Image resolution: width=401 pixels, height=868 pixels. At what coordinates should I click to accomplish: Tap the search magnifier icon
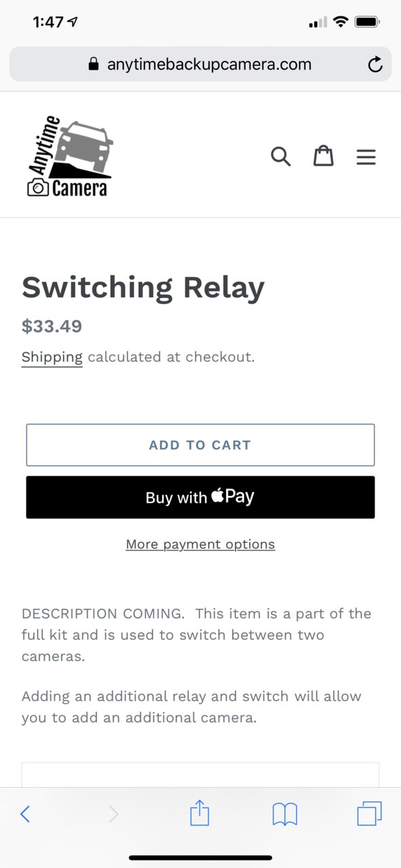[281, 157]
